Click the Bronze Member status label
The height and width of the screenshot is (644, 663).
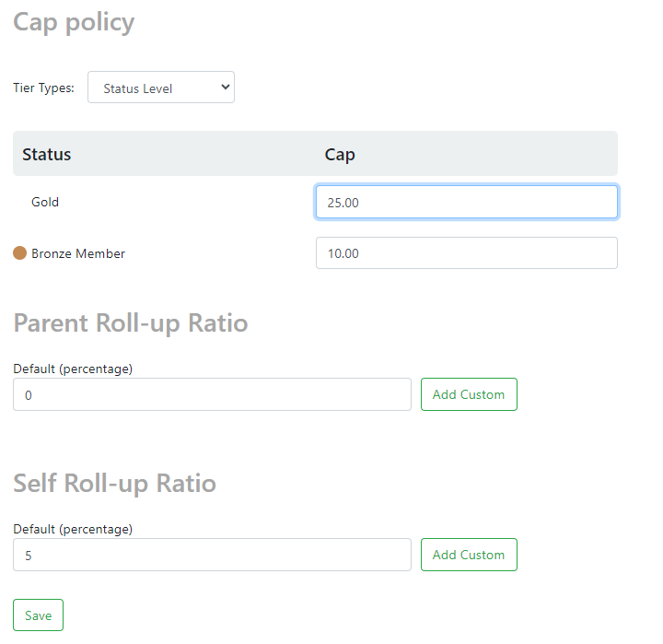tap(78, 253)
